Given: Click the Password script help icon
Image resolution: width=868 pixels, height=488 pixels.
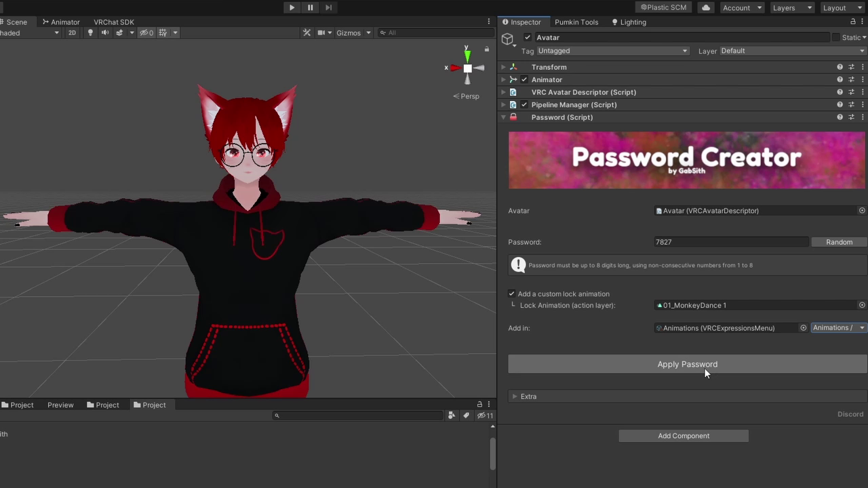Looking at the screenshot, I should pyautogui.click(x=840, y=117).
